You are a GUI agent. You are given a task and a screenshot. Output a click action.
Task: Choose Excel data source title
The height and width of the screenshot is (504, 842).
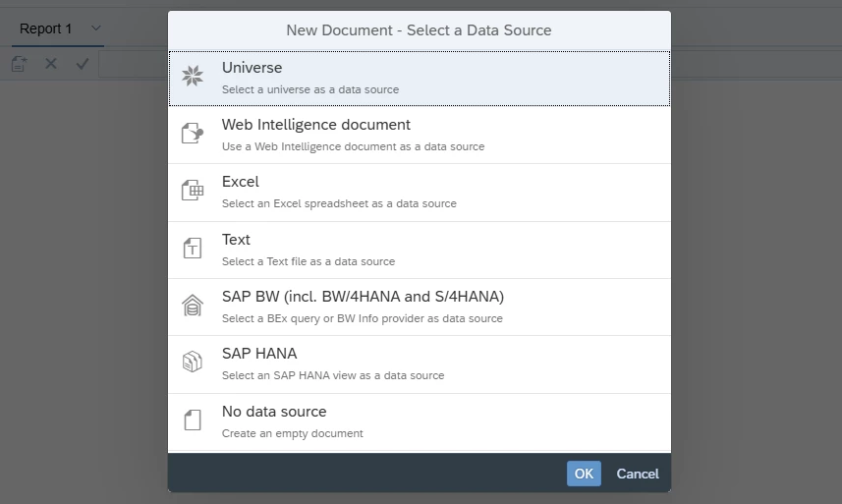pos(240,182)
